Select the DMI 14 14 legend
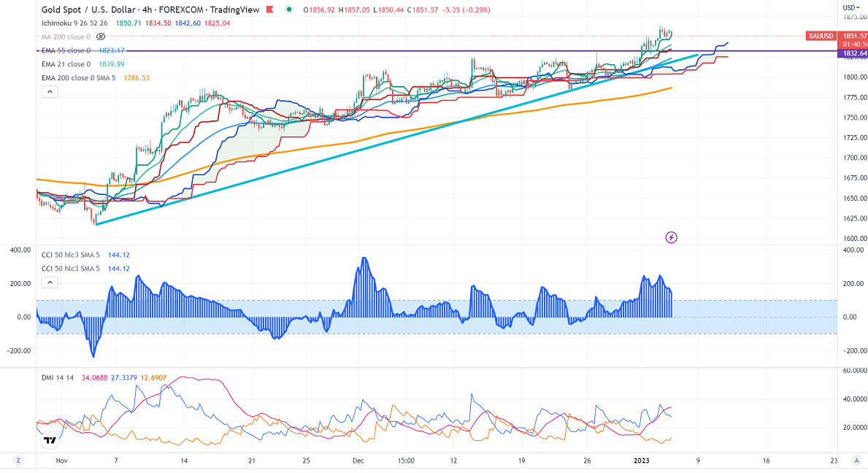This screenshot has height=473, width=868. [58, 378]
